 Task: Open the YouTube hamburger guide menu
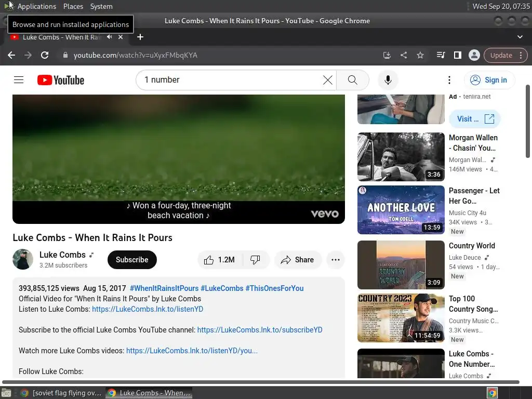click(19, 80)
